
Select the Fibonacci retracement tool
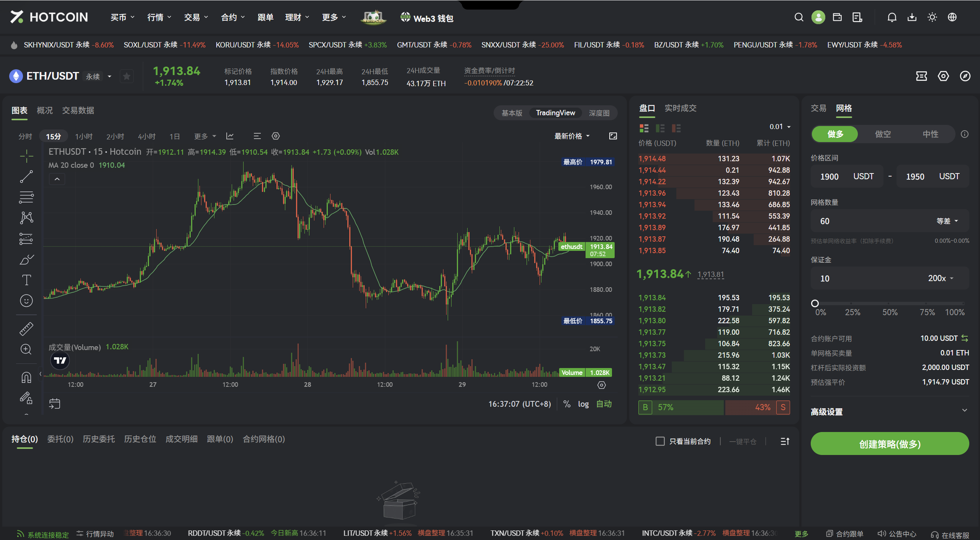pos(26,197)
